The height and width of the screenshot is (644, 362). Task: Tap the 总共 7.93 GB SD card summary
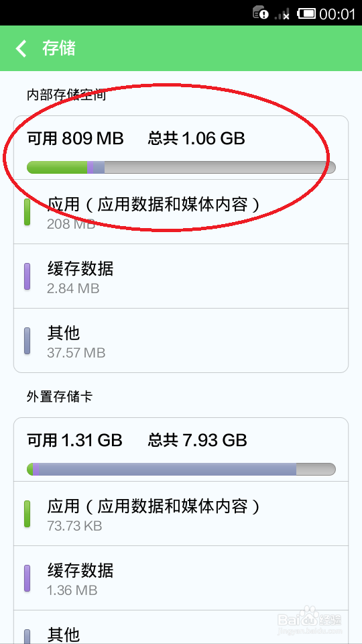[197, 440]
